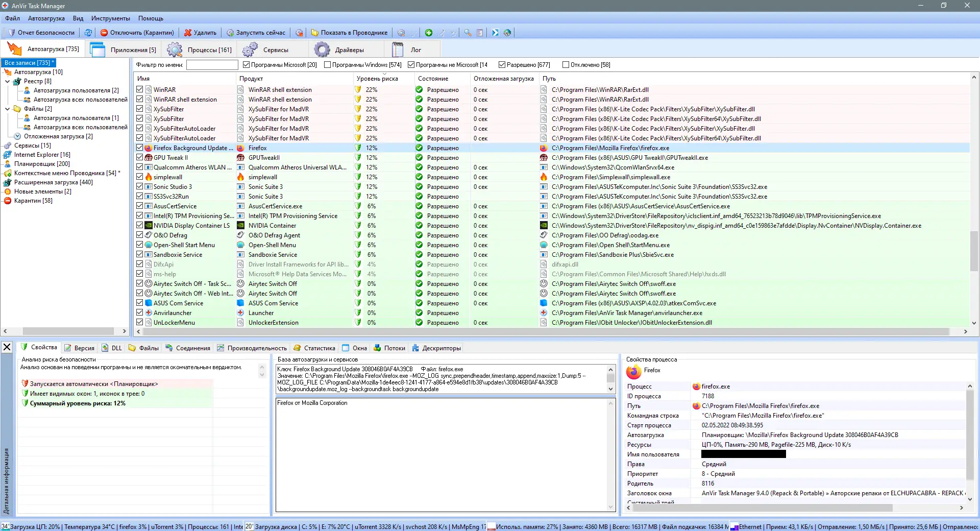Click the Anvirlauncher row icon
This screenshot has width=980, height=531.
[x=149, y=313]
